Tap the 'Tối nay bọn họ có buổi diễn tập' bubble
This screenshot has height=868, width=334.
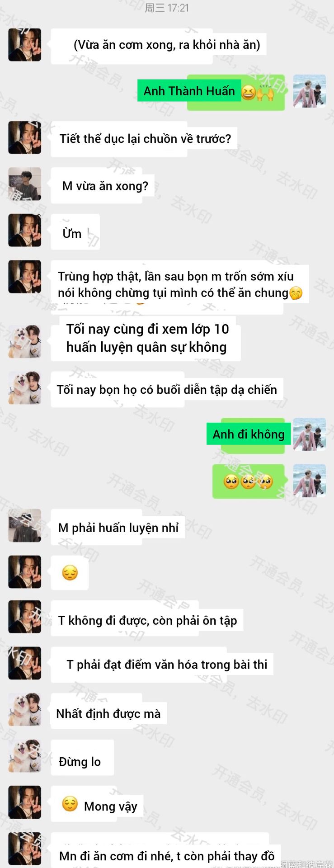point(167,390)
